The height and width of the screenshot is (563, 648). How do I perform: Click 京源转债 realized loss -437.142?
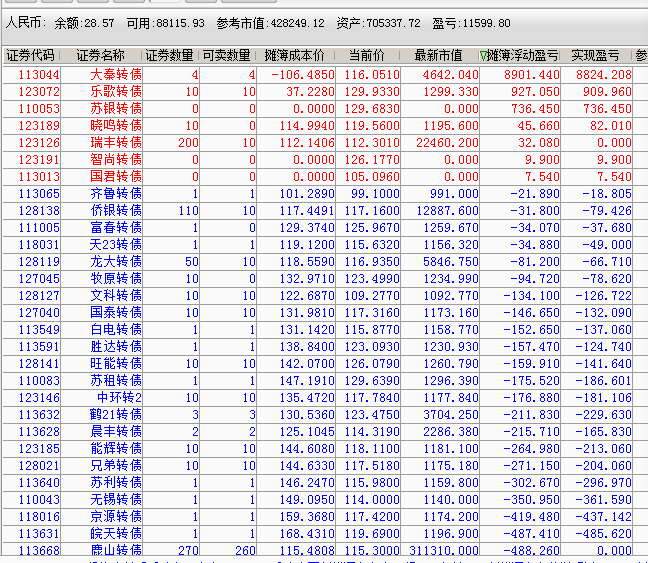[603, 517]
